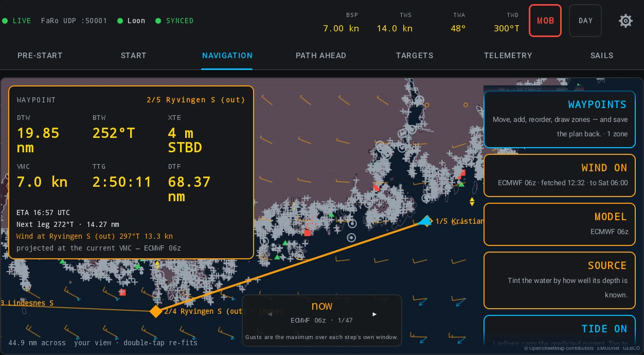Click the TWD 300°T readout
Viewport: 644px width, 355px height.
click(506, 23)
